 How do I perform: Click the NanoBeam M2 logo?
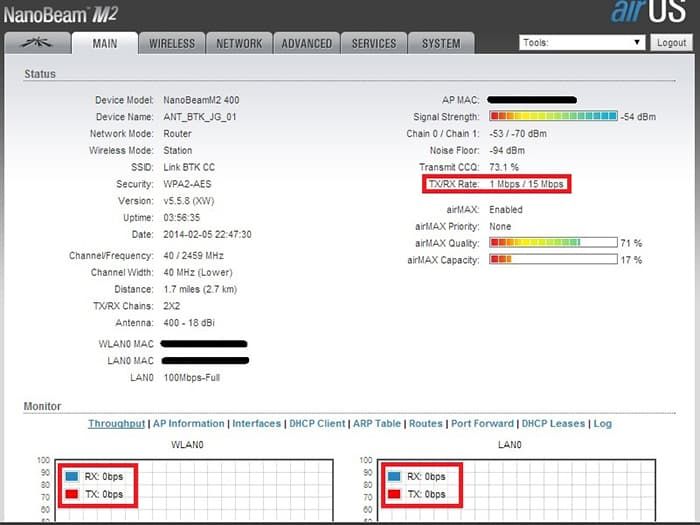tap(61, 14)
